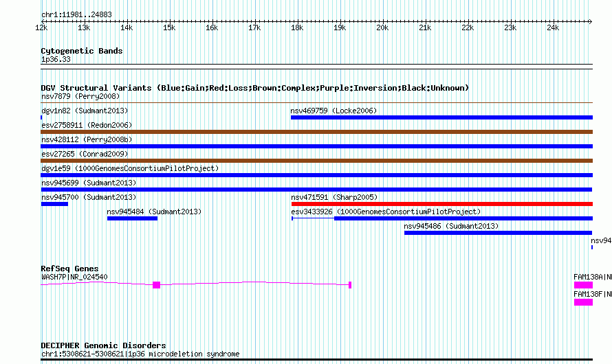Select nsv945700 (Sudmant2013) label
612x364 pixels.
tap(89, 197)
